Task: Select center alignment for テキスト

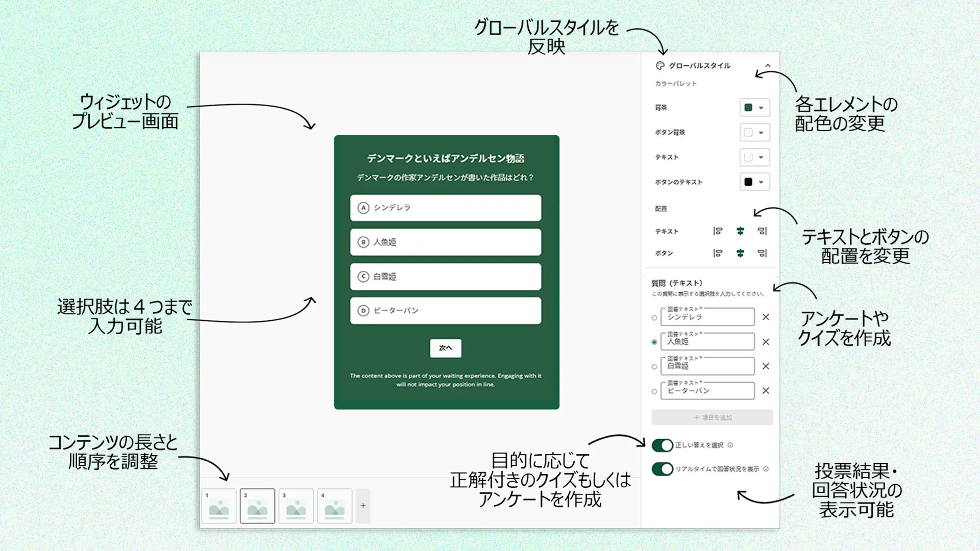Action: [740, 231]
